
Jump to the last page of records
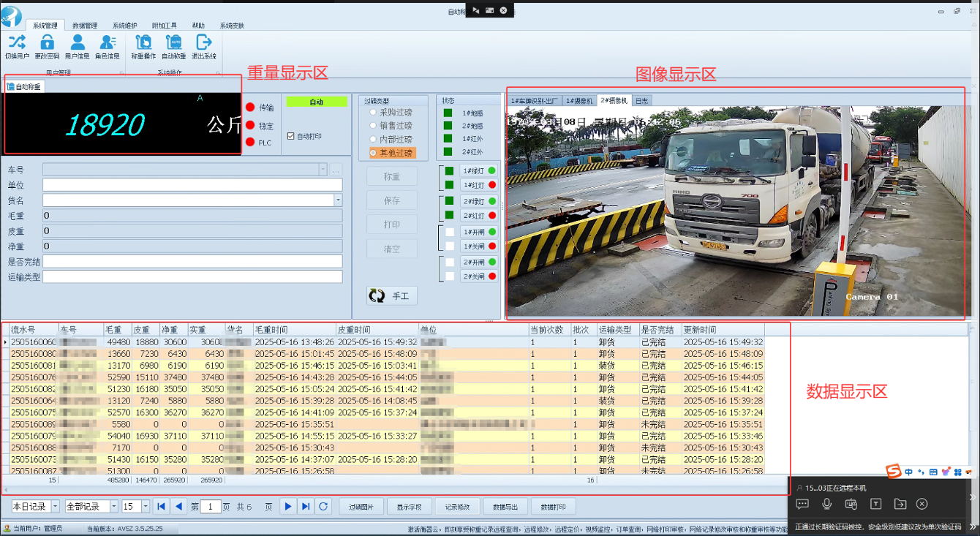tap(306, 506)
